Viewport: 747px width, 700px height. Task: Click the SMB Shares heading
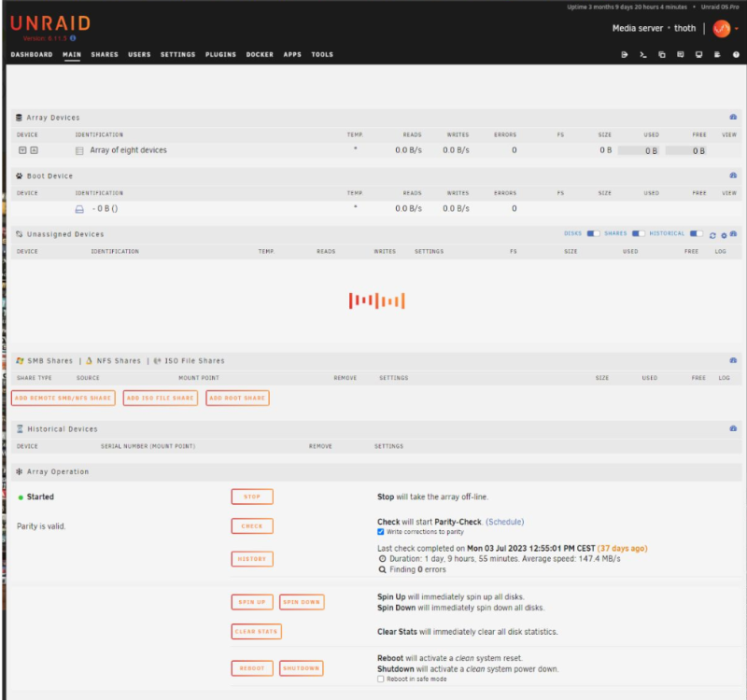(x=49, y=361)
